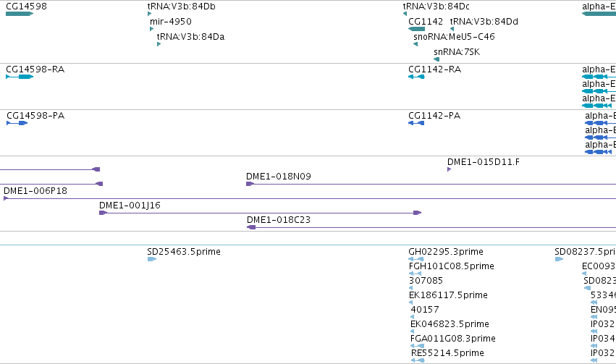The image size is (616, 364).
Task: Open the DME1-006P18 clone label
Action: coord(35,191)
